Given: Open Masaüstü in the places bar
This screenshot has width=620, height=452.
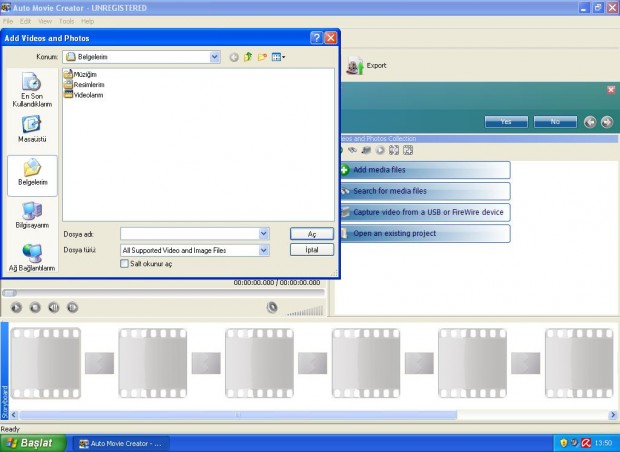Looking at the screenshot, I should pos(32,129).
